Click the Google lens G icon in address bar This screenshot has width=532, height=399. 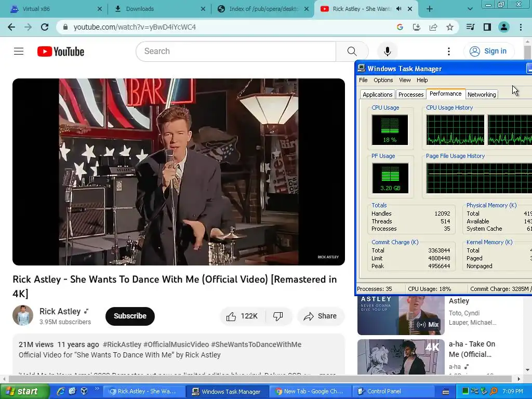point(400,27)
